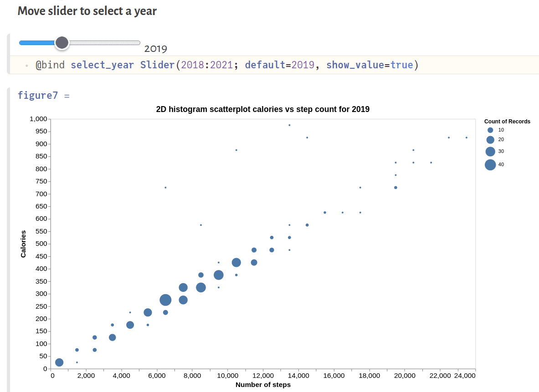Click the 2019 value shown beside the slider

coord(156,49)
